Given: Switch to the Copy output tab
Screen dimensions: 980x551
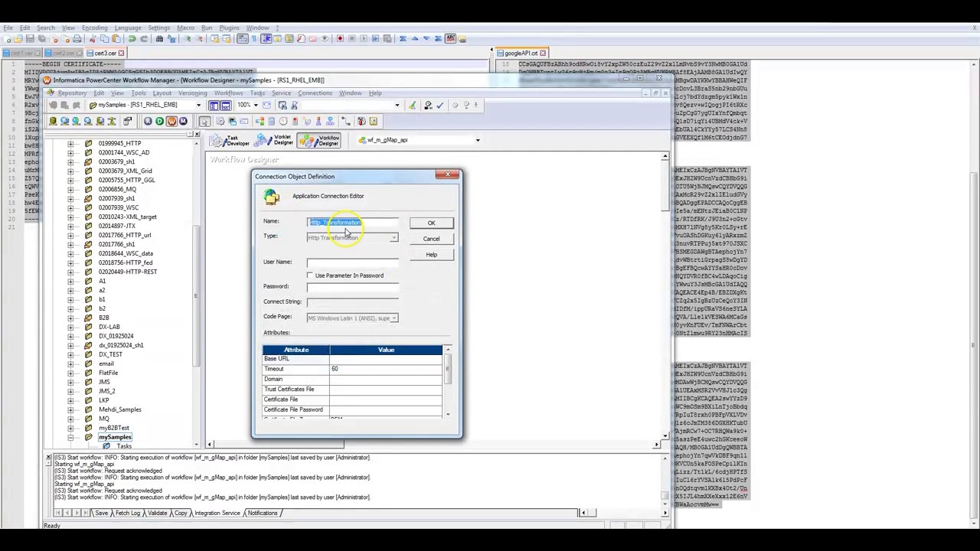Looking at the screenshot, I should click(x=181, y=513).
